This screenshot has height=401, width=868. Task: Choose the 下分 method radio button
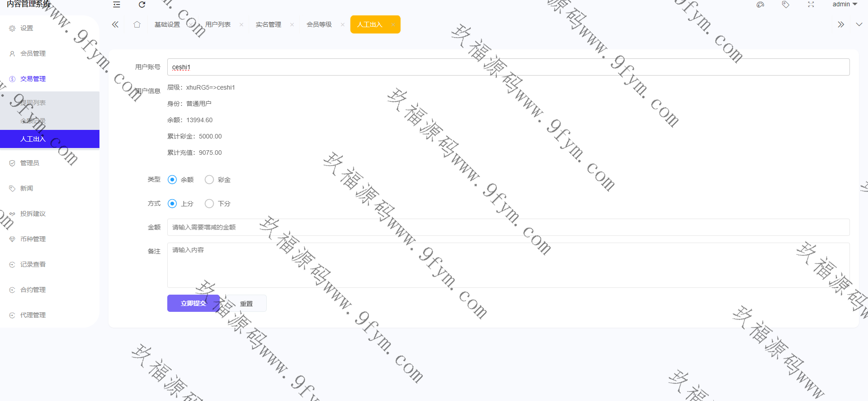click(x=209, y=204)
